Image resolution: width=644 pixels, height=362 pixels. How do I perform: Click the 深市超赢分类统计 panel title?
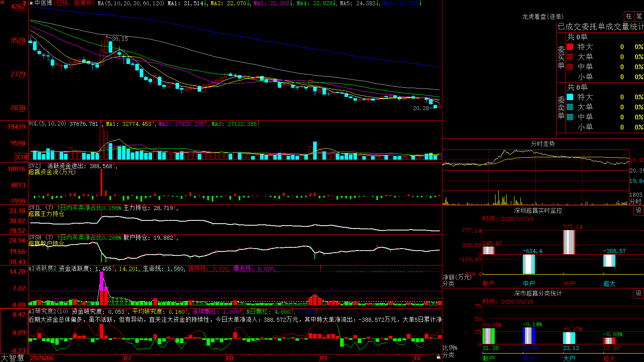(538, 293)
